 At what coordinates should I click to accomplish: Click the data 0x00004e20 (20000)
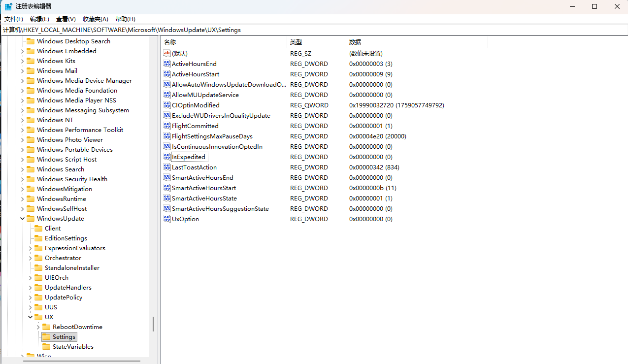378,136
